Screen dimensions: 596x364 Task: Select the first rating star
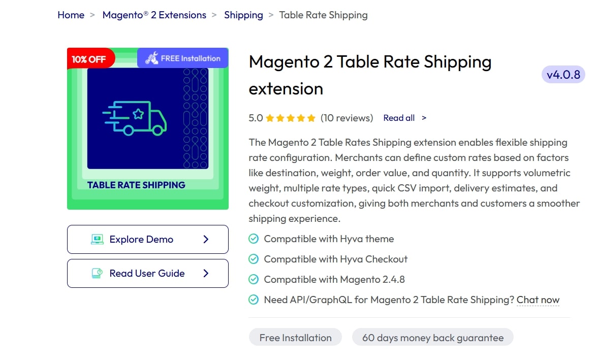270,117
